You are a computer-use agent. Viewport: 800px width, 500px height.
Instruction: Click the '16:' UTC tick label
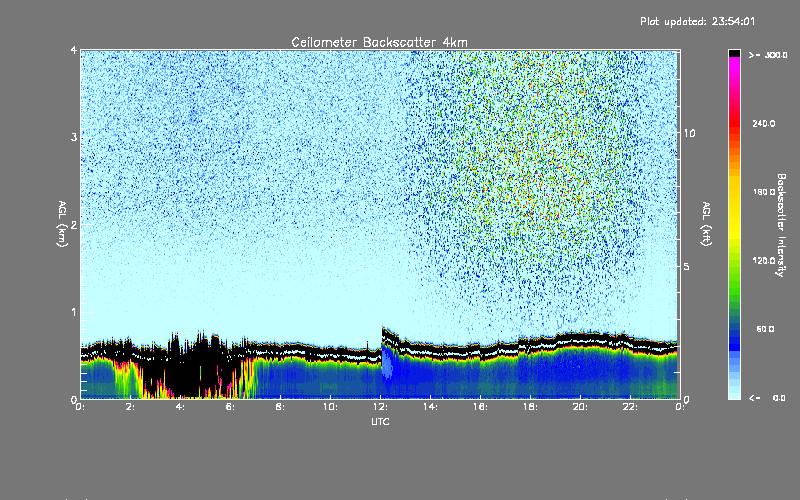[481, 407]
